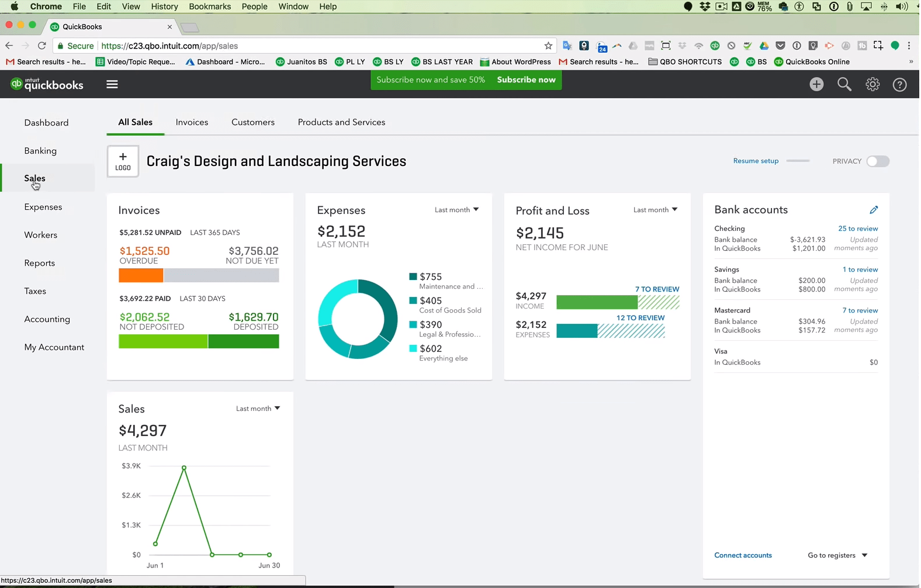The width and height of the screenshot is (921, 588).
Task: Click Checking 25 to review link
Action: [x=858, y=229]
